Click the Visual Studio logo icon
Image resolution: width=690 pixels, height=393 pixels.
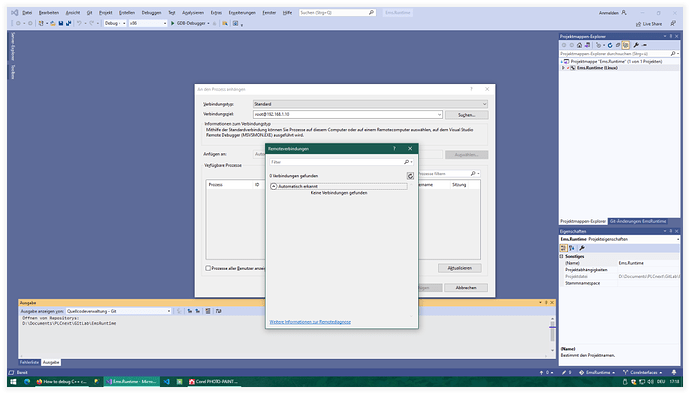(15, 13)
